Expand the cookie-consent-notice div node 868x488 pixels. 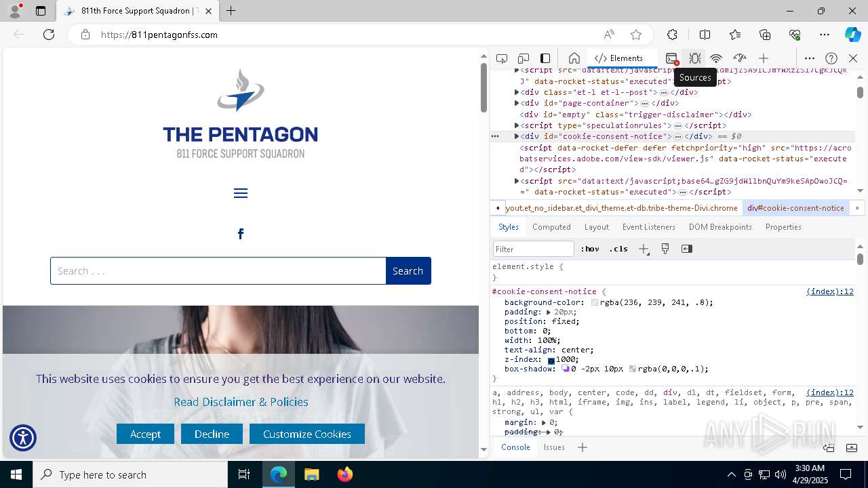[517, 136]
